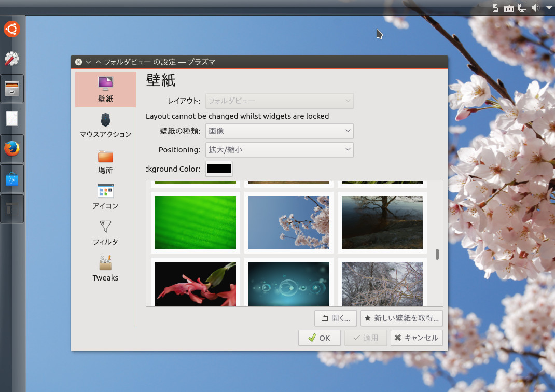Expand the Positioning dropdown
Screen dimensions: 555x392
(279, 149)
